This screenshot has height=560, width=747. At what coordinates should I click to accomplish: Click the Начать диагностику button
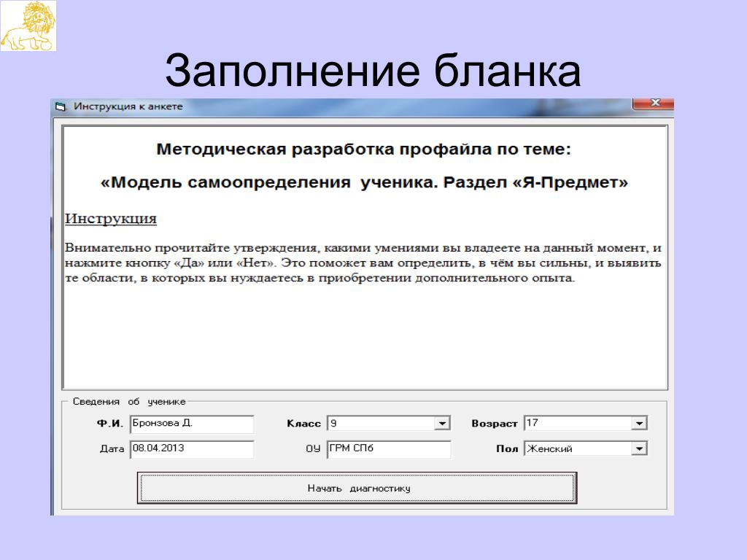357,488
